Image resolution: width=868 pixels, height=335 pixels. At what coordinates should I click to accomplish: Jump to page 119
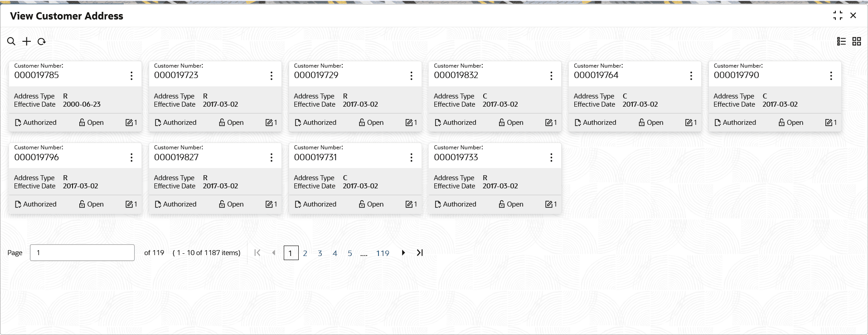pyautogui.click(x=383, y=253)
